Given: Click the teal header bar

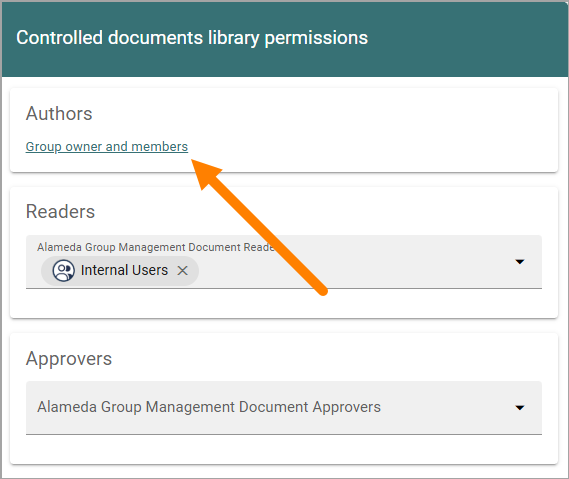Looking at the screenshot, I should [468, 39].
